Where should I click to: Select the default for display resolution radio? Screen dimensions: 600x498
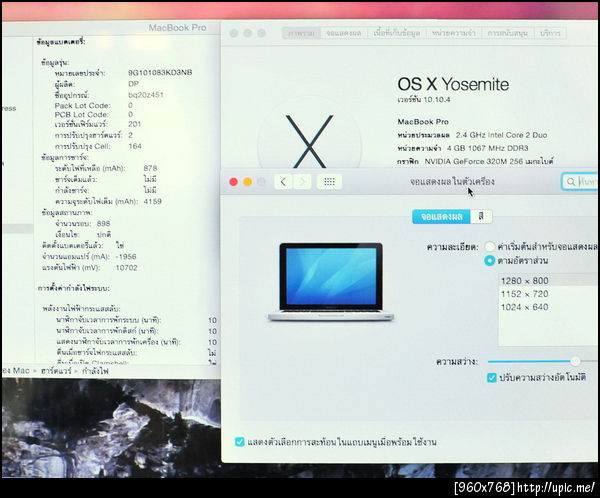[489, 246]
